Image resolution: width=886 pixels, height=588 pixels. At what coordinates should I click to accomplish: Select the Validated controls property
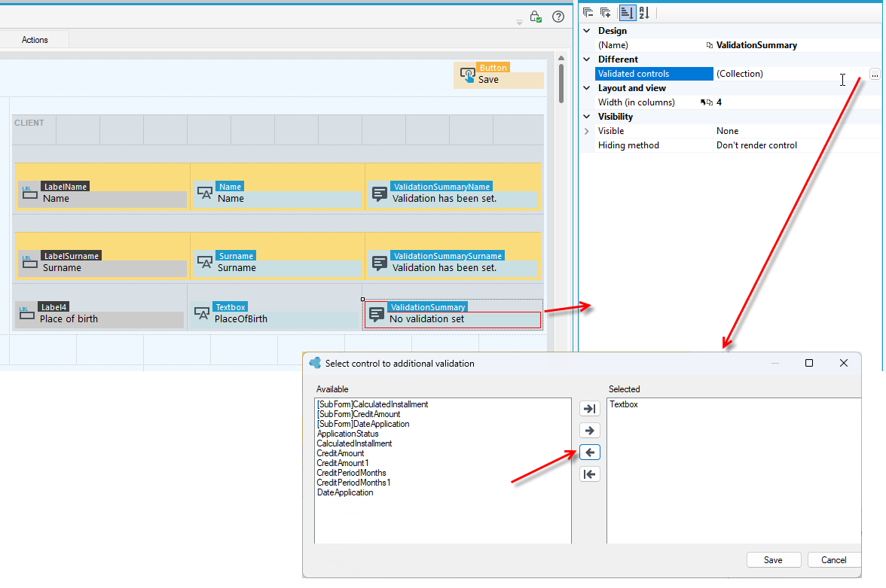coord(654,74)
